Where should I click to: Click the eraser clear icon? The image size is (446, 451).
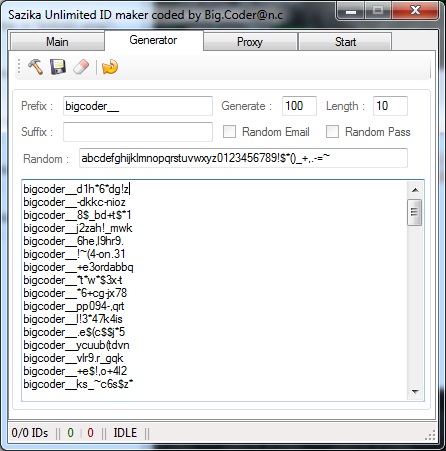point(81,67)
